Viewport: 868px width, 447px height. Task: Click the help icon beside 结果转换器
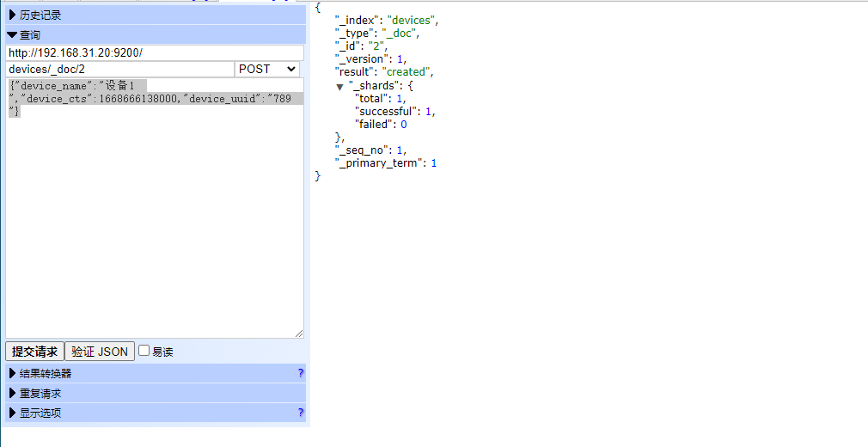coord(300,373)
